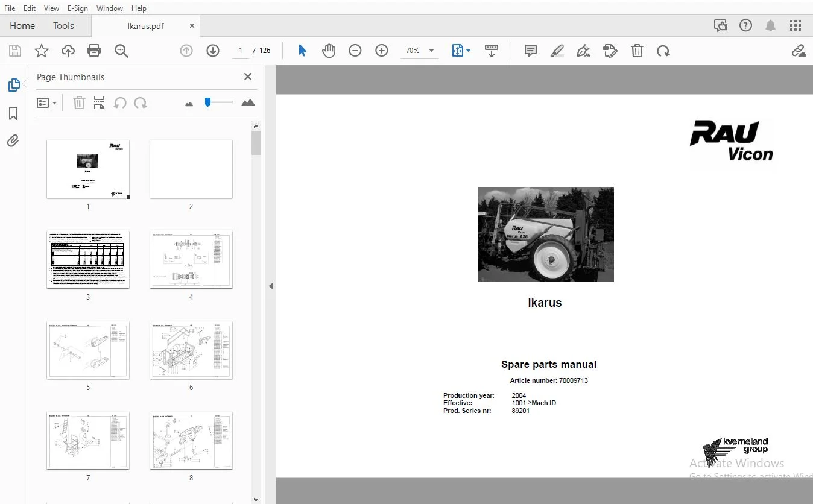The width and height of the screenshot is (813, 504).
Task: Select the page 2 thumbnail
Action: coord(191,169)
